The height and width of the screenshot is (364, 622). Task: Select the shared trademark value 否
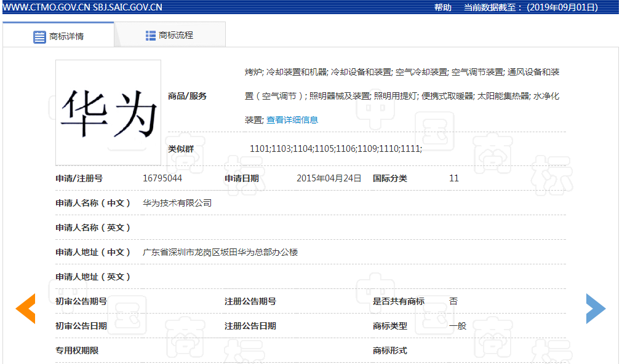click(x=453, y=301)
